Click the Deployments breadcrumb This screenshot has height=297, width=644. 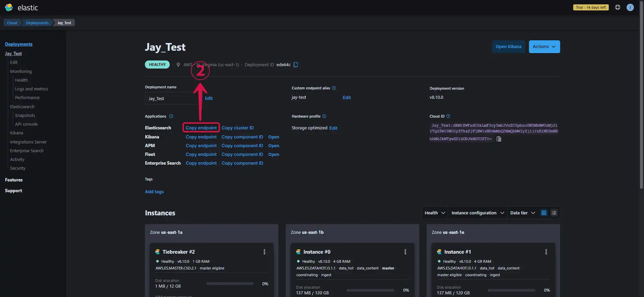(x=37, y=23)
